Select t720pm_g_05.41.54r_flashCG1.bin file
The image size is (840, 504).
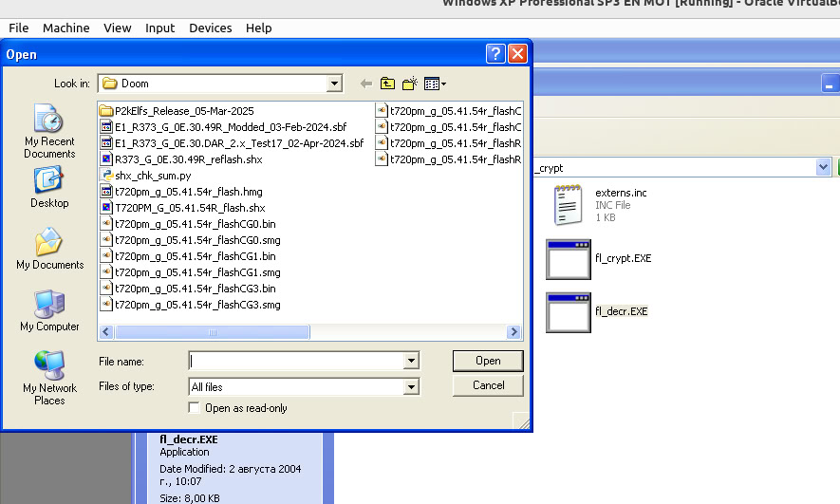pos(188,256)
